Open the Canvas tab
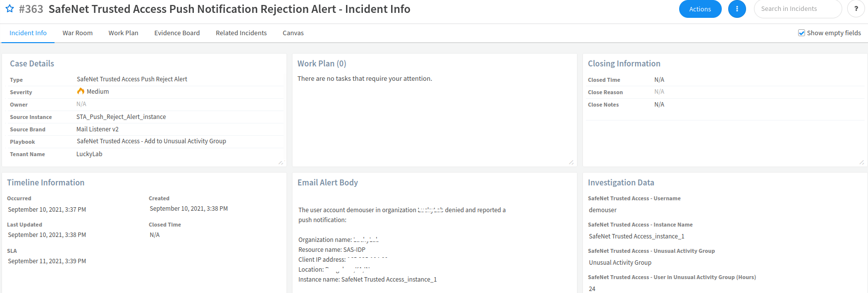This screenshot has height=293, width=868. click(293, 33)
